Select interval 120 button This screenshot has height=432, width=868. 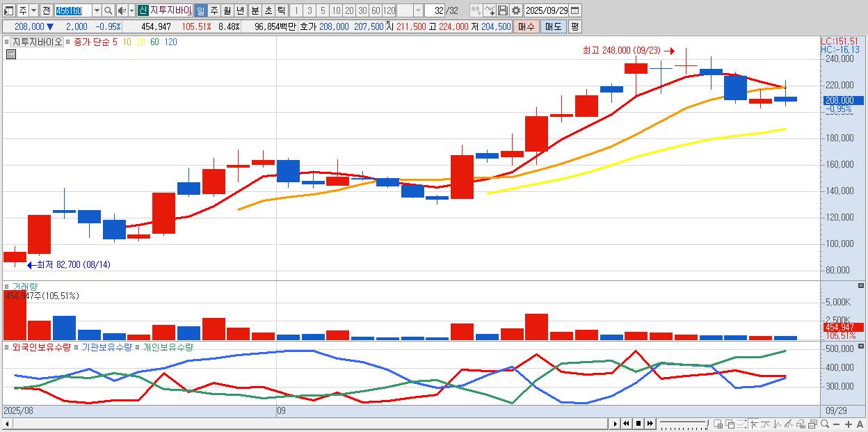[389, 10]
